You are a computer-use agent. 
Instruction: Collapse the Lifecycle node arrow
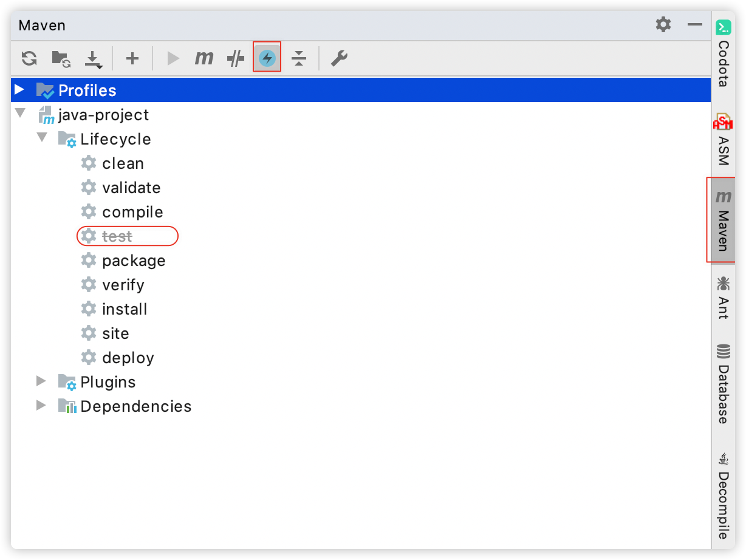42,138
